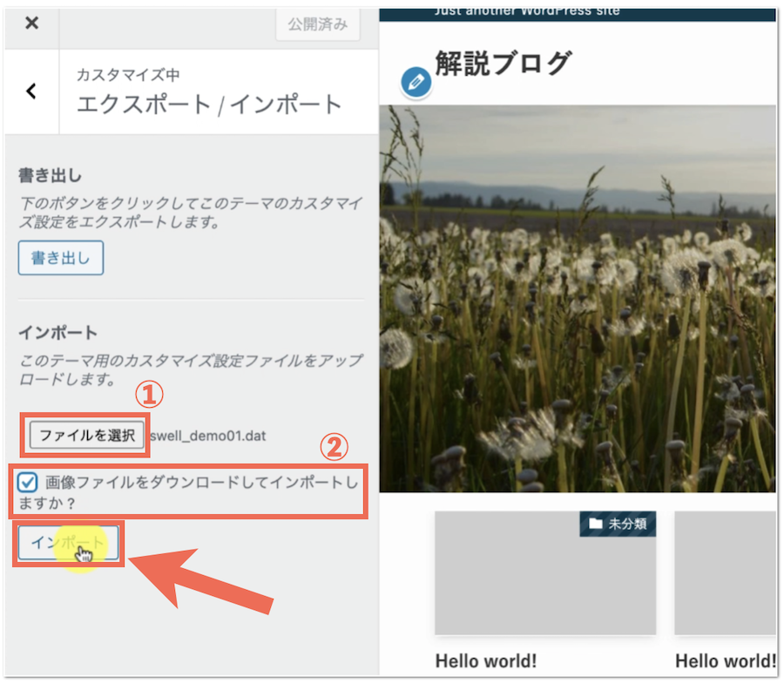Image resolution: width=784 pixels, height=684 pixels.
Task: Click the folder icon on 未分類 label
Action: click(x=595, y=524)
